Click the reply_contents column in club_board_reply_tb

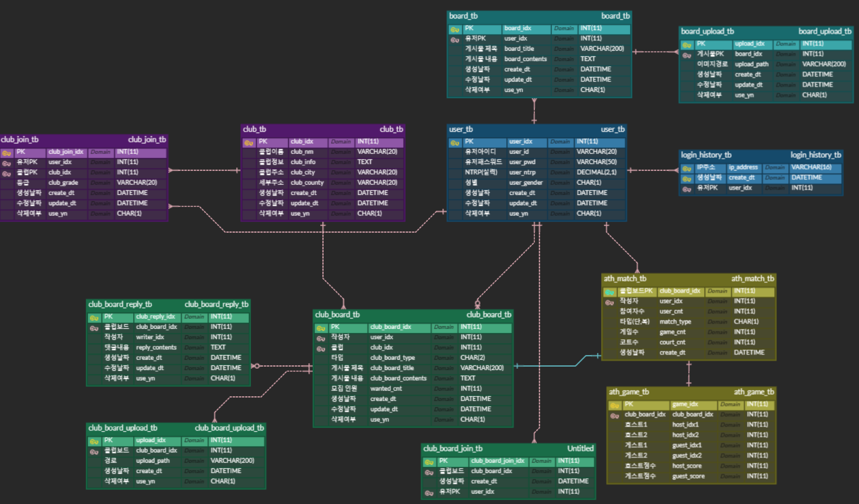point(157,347)
